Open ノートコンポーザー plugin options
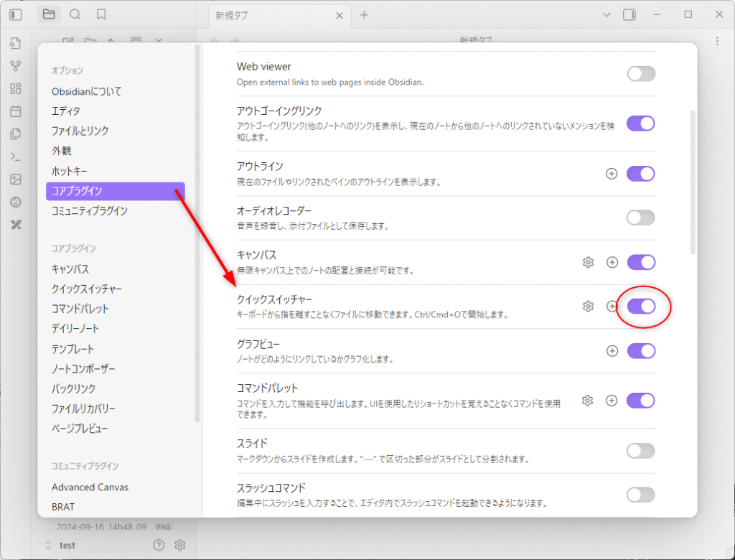The width and height of the screenshot is (735, 560). tap(116, 369)
